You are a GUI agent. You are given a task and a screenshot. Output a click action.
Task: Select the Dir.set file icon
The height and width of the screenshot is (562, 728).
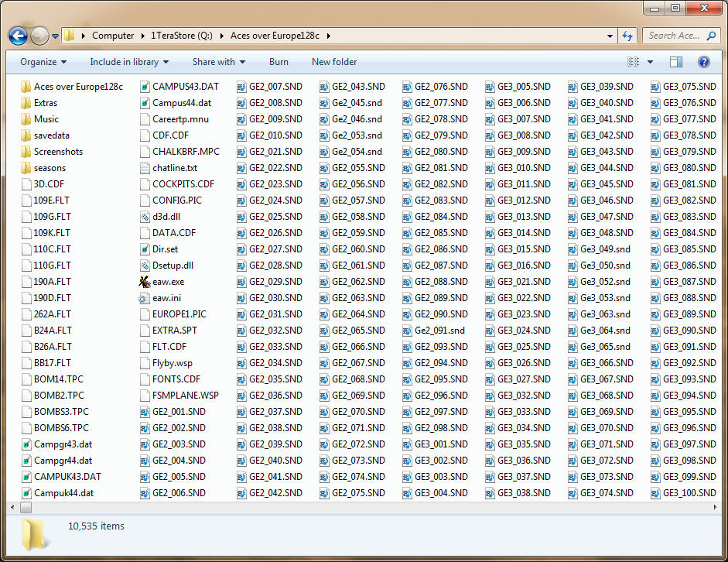(145, 249)
